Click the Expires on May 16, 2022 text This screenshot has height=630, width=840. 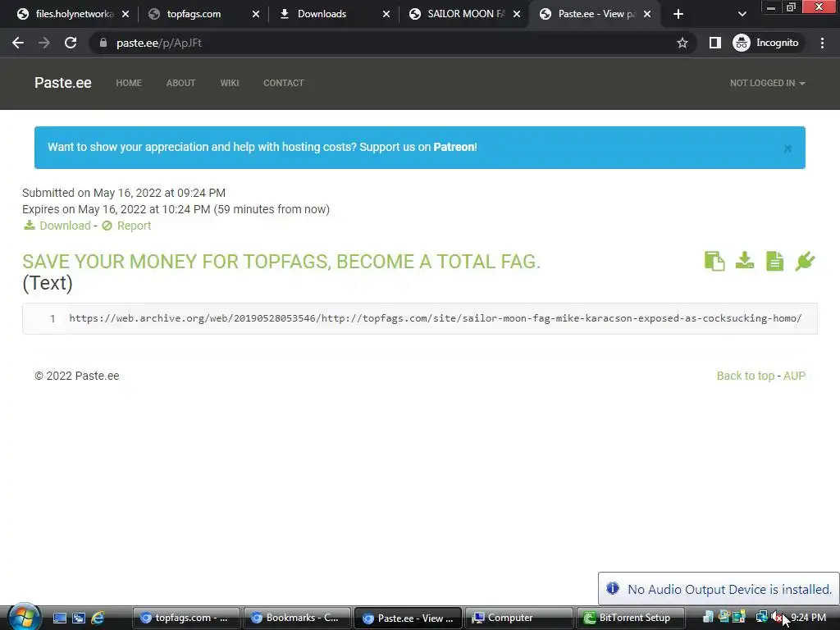[176, 209]
